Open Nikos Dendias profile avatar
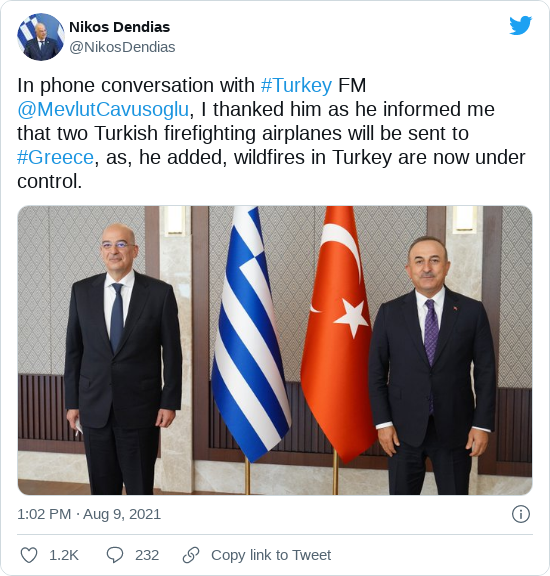Viewport: 550px width, 576px height. 41,37
